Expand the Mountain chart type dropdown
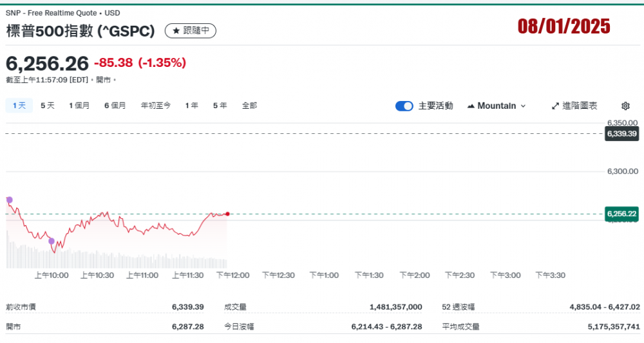Image resolution: width=644 pixels, height=343 pixels. (x=496, y=106)
